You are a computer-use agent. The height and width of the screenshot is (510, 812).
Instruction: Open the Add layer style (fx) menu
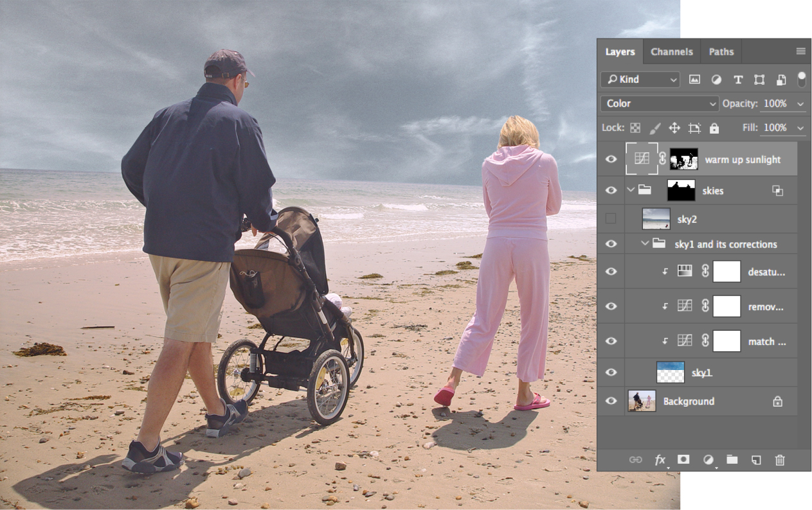(x=660, y=460)
